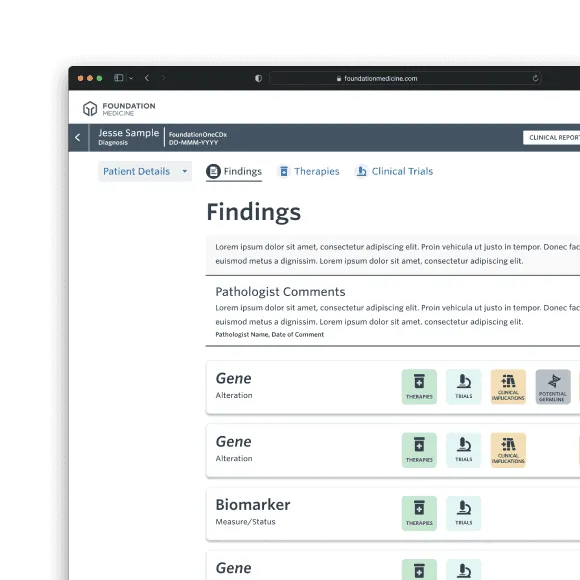The height and width of the screenshot is (580, 580).
Task: Reload the page with refresh icon
Action: [535, 78]
